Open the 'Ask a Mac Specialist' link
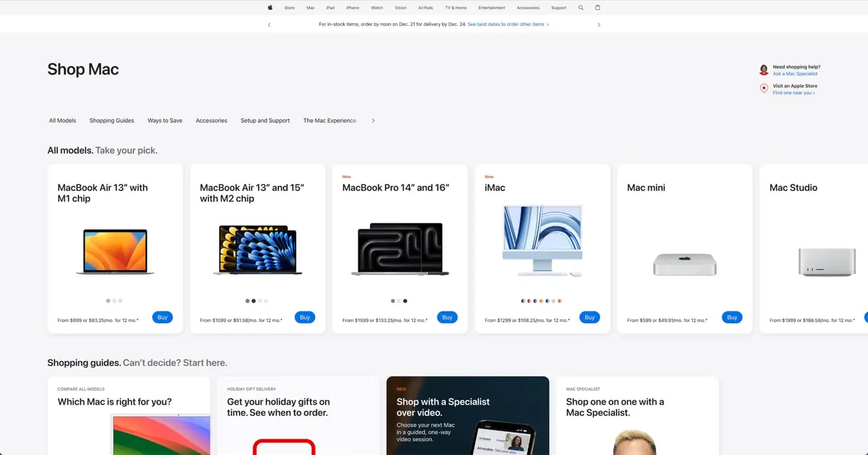The image size is (868, 455). pyautogui.click(x=794, y=73)
